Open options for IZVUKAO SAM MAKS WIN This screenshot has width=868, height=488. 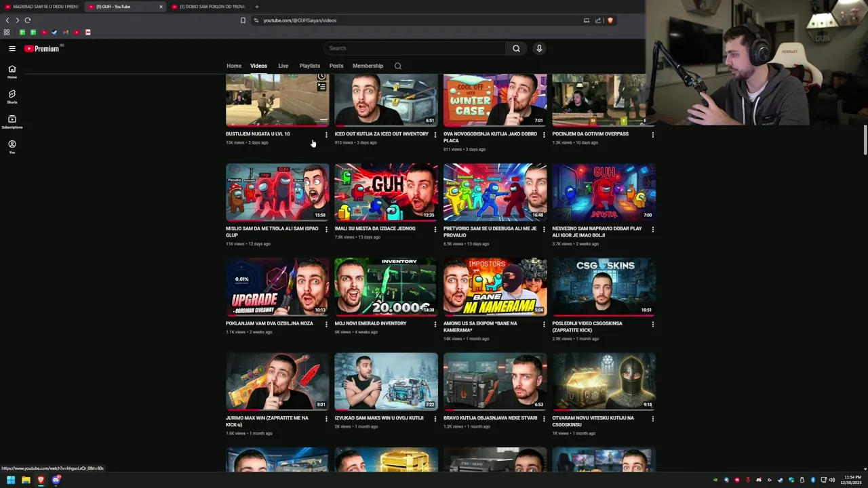pos(435,419)
